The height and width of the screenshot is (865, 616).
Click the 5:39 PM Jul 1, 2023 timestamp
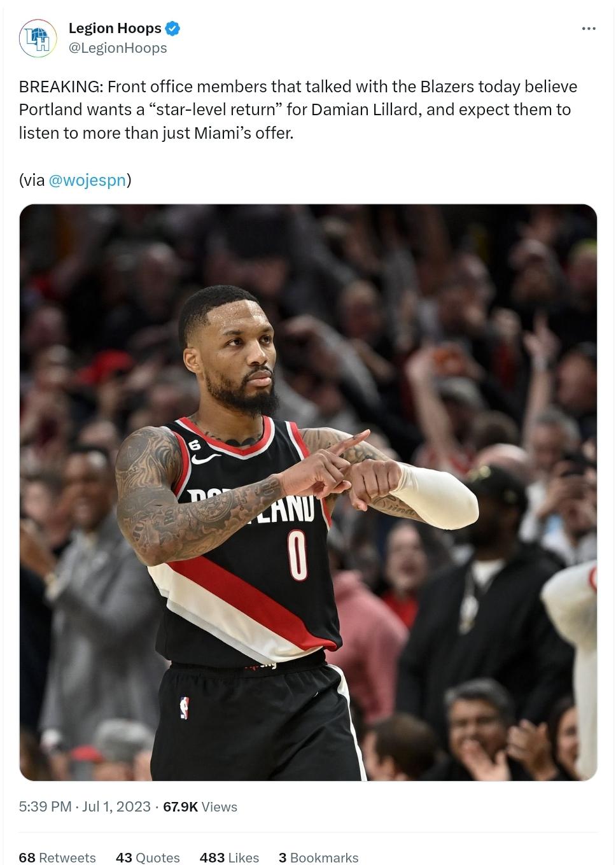pyautogui.click(x=85, y=806)
